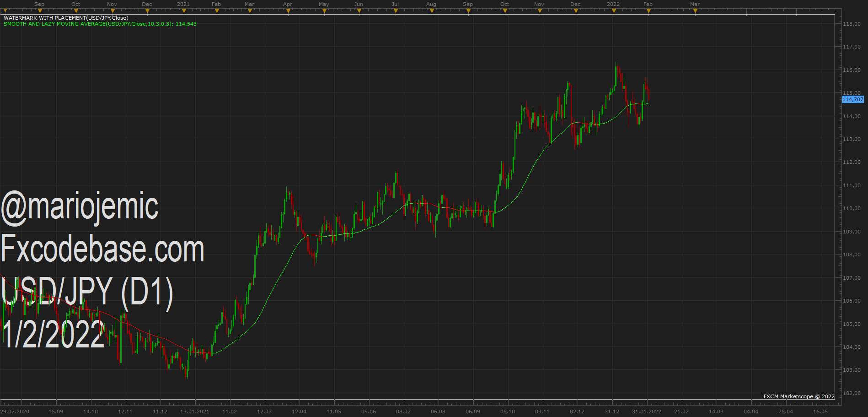Click the FXCM Marketscope © 2022 text

[x=799, y=396]
